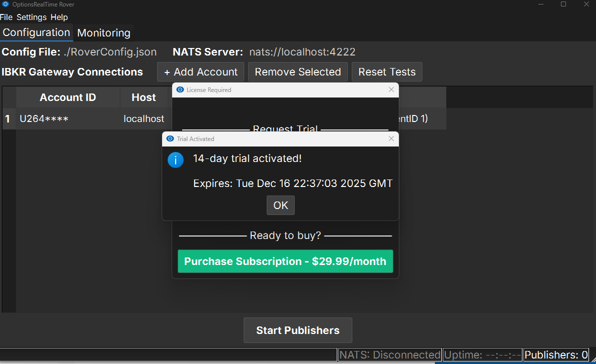Click the blue info icon in Trial Activated dialog

pos(176,160)
